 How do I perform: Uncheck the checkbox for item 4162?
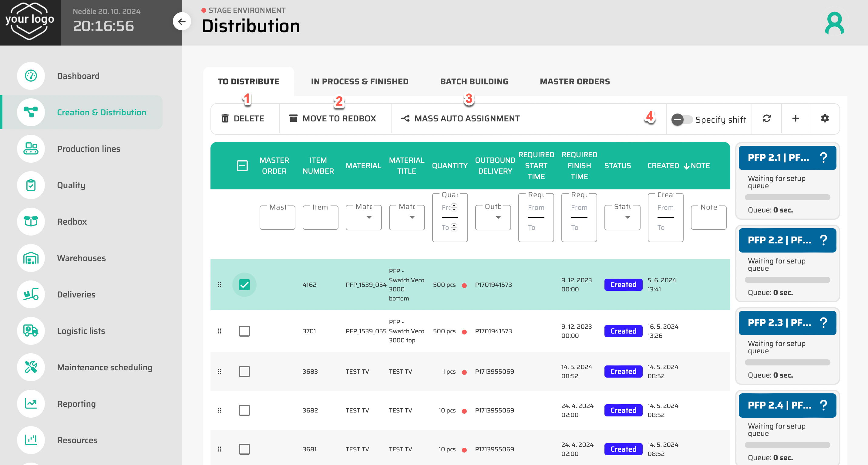click(x=244, y=285)
